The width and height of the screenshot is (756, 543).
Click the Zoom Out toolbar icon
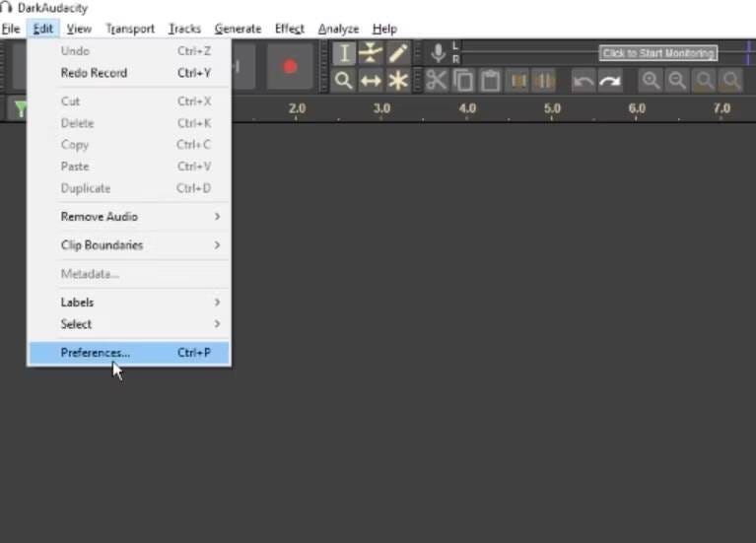[x=677, y=81]
